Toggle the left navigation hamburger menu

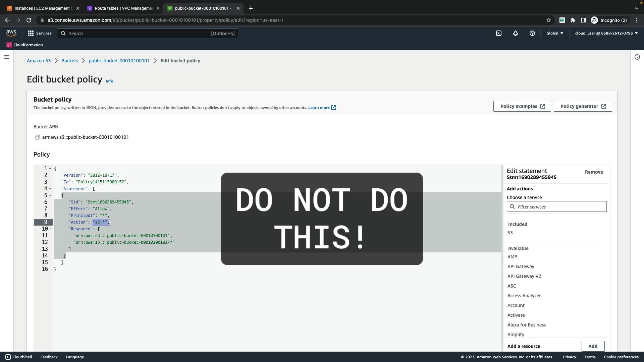coord(6,57)
